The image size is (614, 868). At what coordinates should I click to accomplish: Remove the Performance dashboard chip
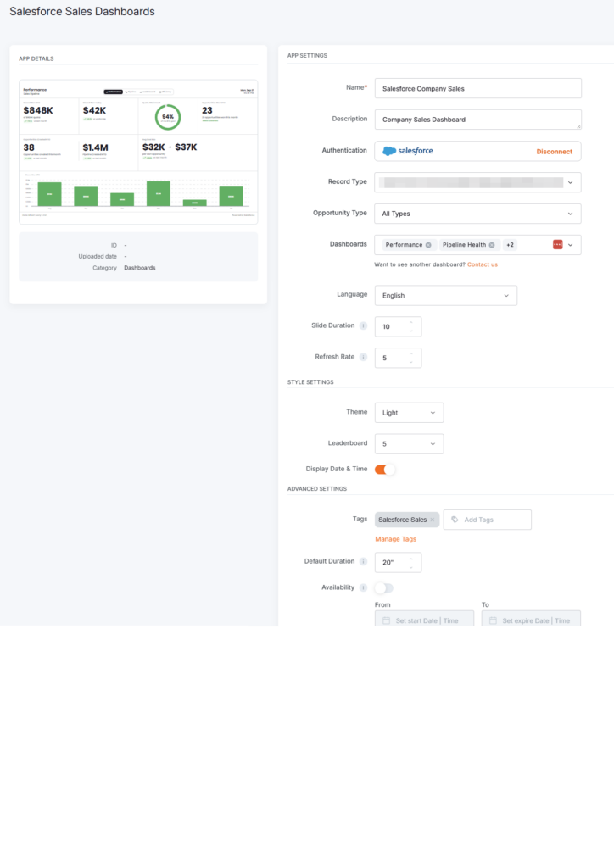click(428, 245)
